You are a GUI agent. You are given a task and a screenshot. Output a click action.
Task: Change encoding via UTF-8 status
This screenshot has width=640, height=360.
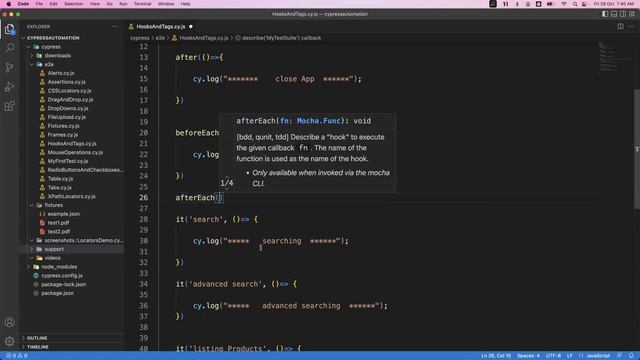(553, 356)
